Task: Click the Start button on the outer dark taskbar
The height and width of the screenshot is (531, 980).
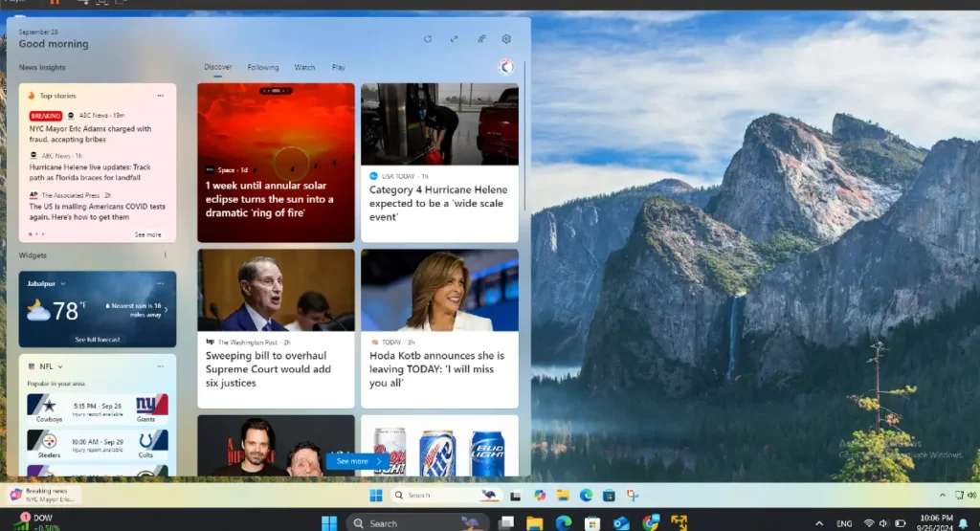Action: pos(329,523)
